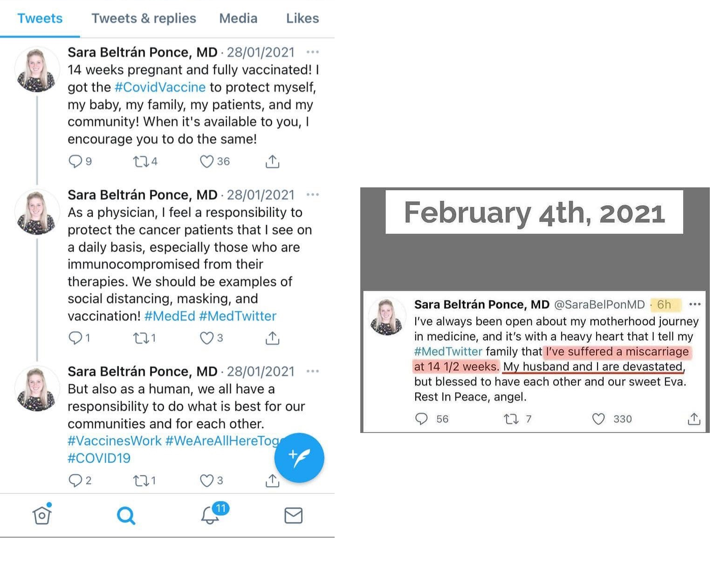The width and height of the screenshot is (728, 577).
Task: Open the compose new tweet floating button
Action: point(299,458)
